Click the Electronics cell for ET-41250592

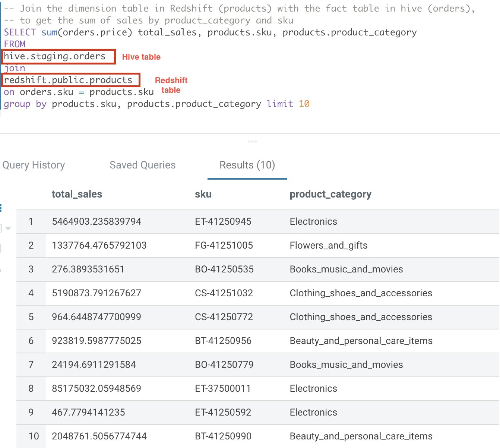point(313,412)
